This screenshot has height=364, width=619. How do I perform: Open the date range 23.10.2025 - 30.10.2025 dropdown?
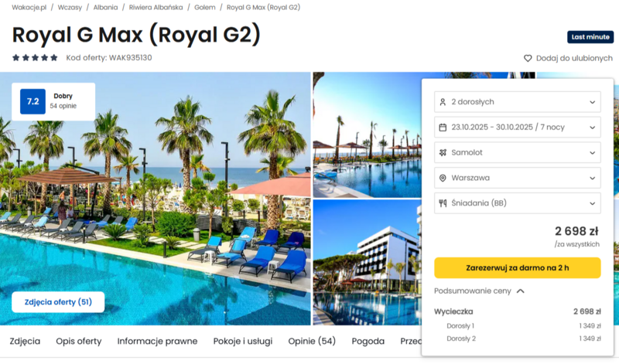click(518, 128)
